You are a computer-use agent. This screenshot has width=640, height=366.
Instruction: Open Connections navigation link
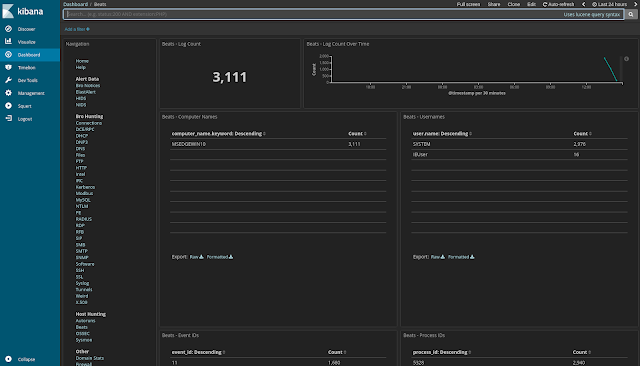point(89,123)
